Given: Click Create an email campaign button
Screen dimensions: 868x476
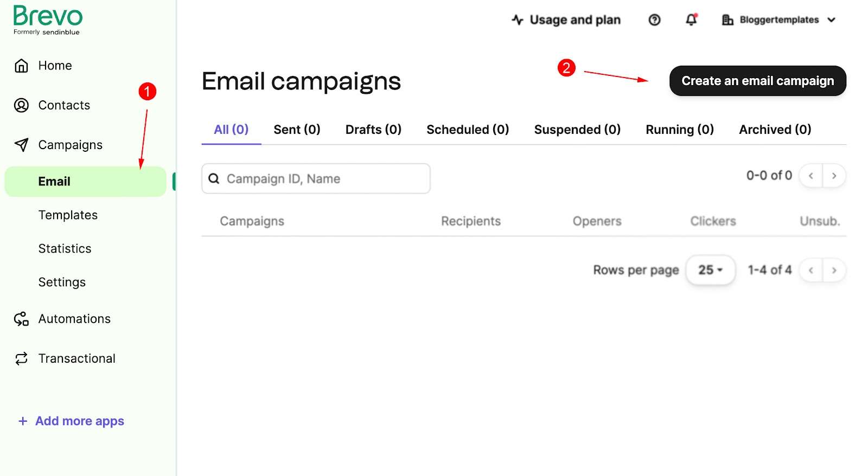Looking at the screenshot, I should click(757, 81).
